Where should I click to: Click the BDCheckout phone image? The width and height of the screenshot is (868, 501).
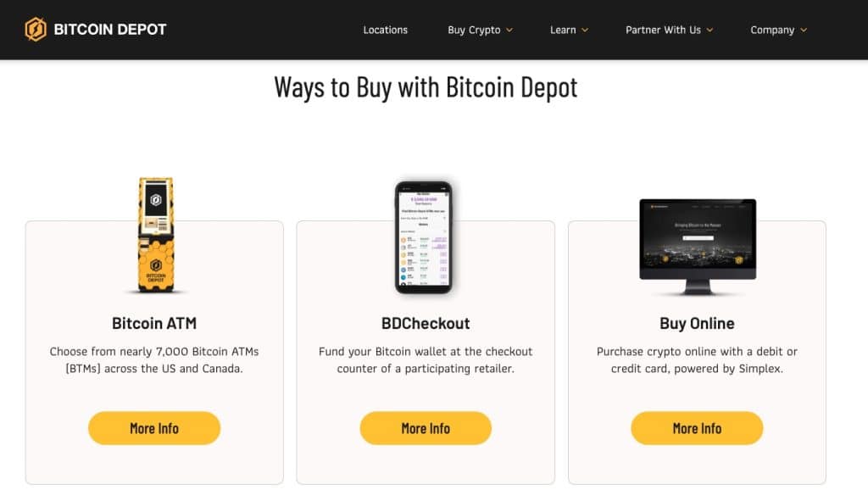coord(424,237)
